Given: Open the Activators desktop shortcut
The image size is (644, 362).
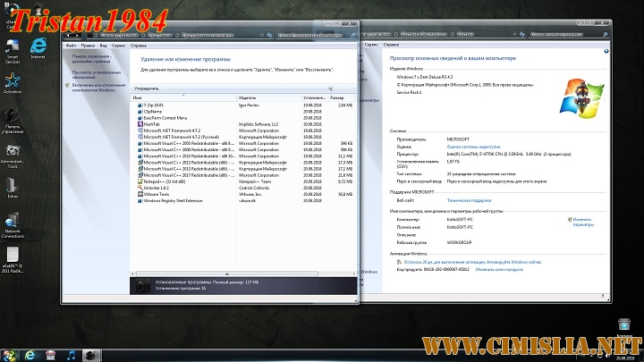Looking at the screenshot, I should 13,80.
